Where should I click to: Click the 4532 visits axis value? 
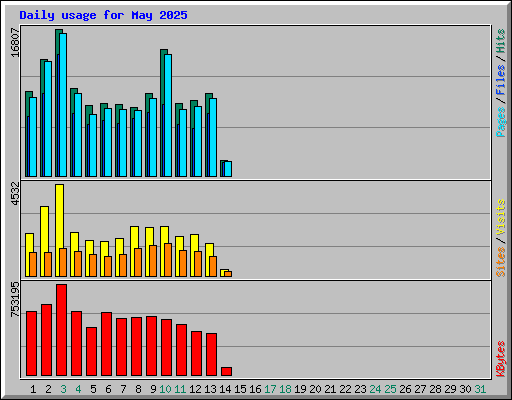15,194
